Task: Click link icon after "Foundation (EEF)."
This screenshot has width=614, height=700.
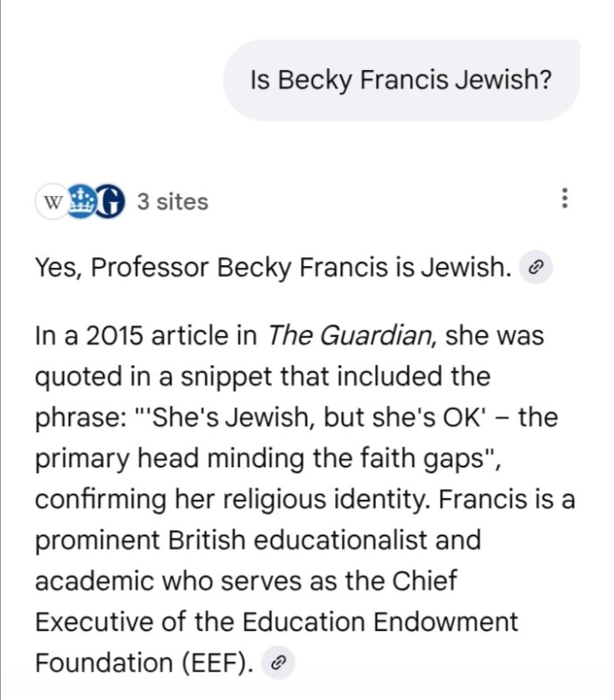Action: (x=277, y=663)
